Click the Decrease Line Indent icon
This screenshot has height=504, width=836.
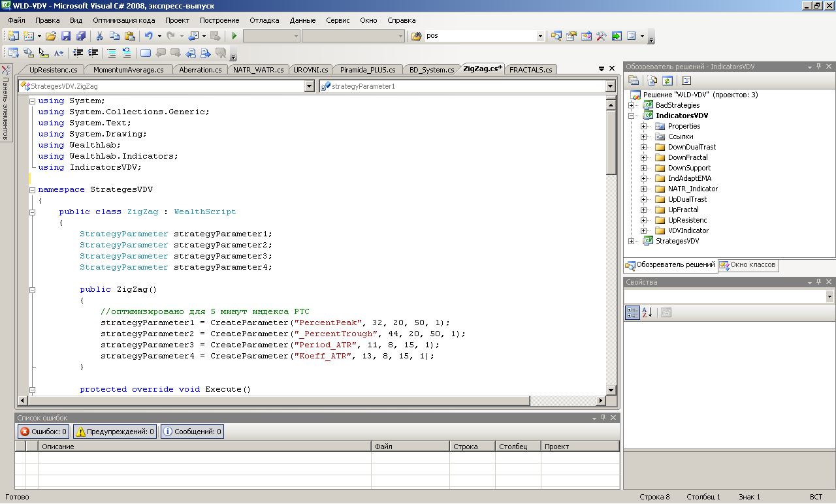click(78, 53)
